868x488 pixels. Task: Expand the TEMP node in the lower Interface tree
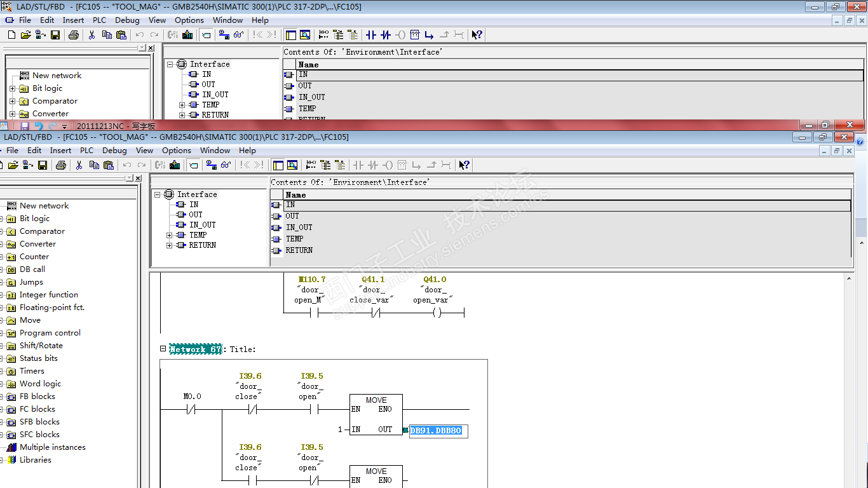pos(170,235)
